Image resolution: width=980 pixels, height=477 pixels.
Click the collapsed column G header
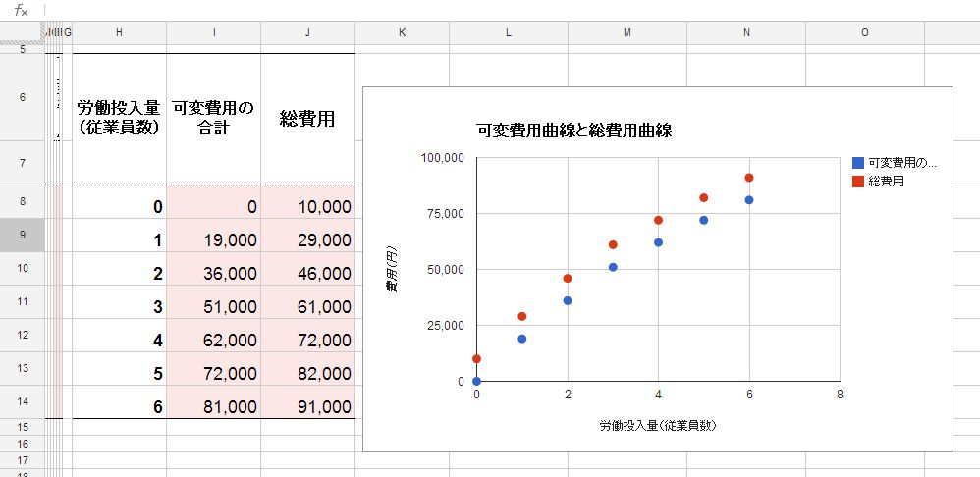click(68, 33)
